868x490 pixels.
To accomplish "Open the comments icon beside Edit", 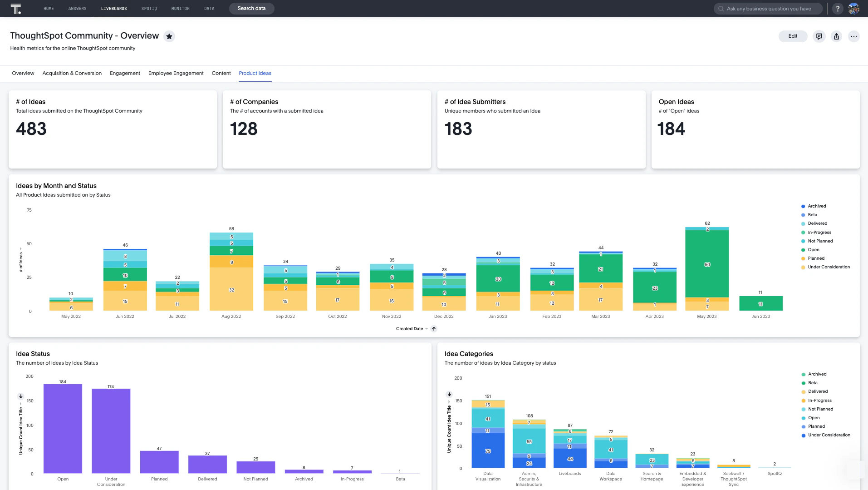I will pos(819,36).
